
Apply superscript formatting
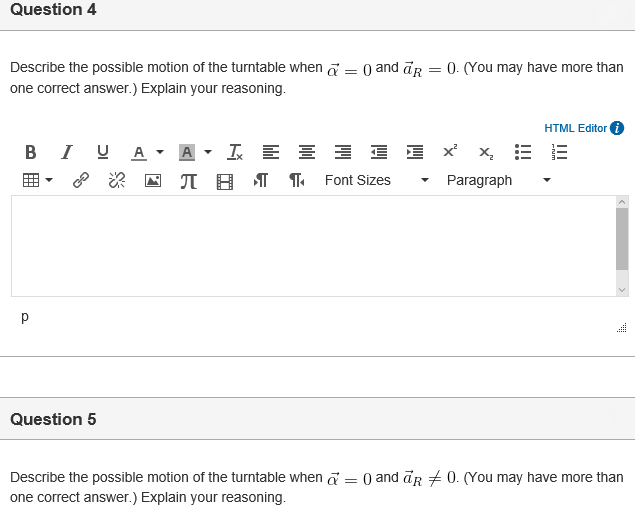[x=449, y=152]
